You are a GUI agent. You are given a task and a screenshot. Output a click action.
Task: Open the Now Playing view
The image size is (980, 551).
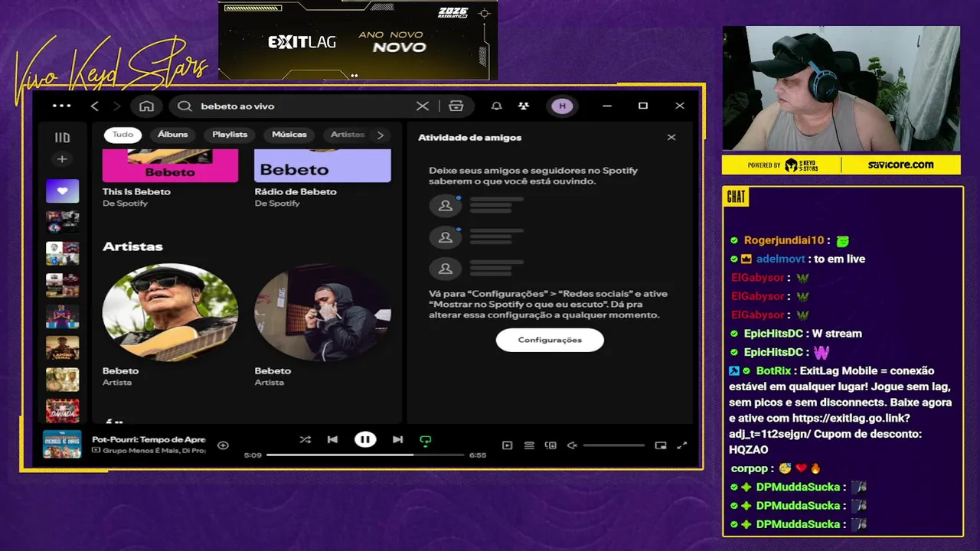coord(507,445)
